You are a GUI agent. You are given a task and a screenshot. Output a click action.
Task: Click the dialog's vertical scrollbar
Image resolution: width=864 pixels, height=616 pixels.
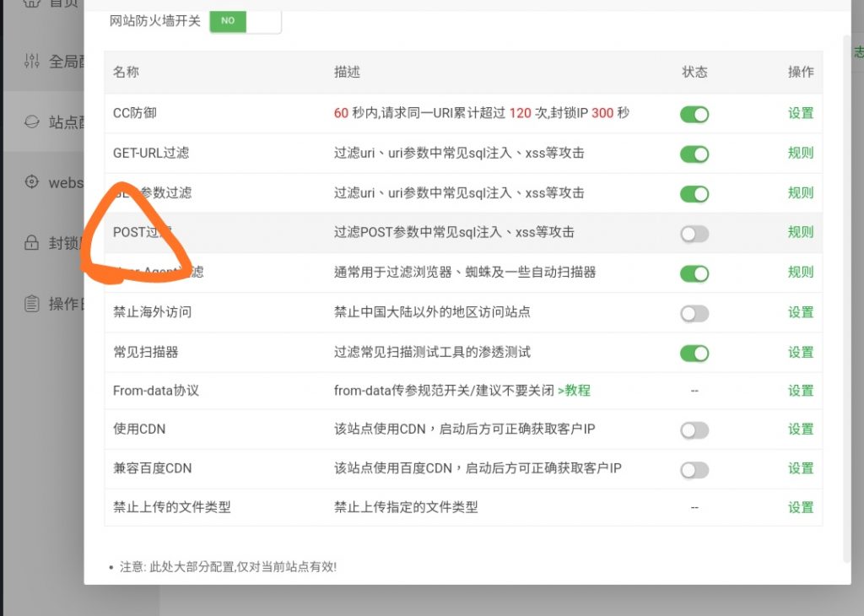click(846, 295)
